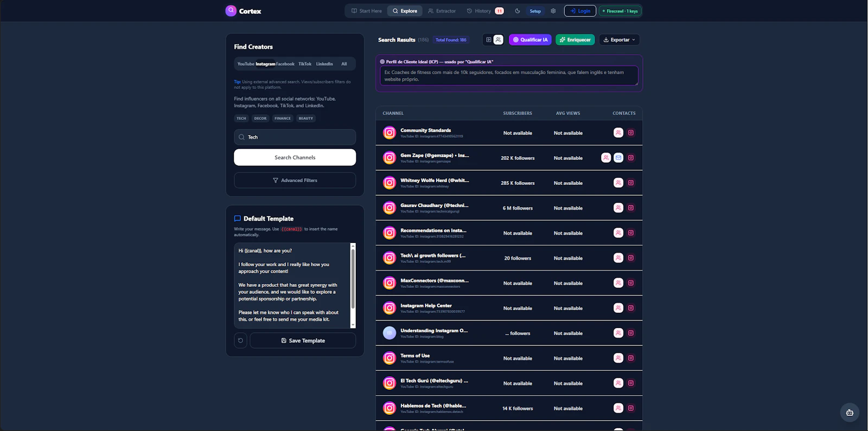Click people icon for Recommendations on Insta row
The height and width of the screenshot is (431, 868).
pos(618,233)
